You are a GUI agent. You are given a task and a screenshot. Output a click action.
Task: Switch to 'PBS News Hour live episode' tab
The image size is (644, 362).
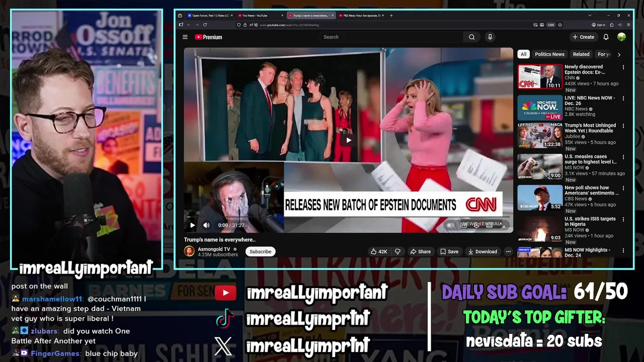[361, 16]
